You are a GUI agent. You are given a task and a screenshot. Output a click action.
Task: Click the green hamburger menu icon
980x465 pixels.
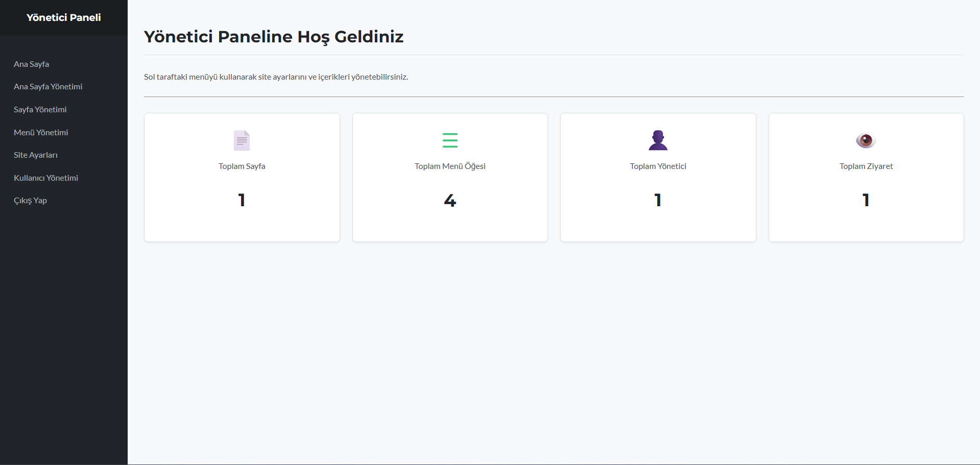tap(450, 140)
